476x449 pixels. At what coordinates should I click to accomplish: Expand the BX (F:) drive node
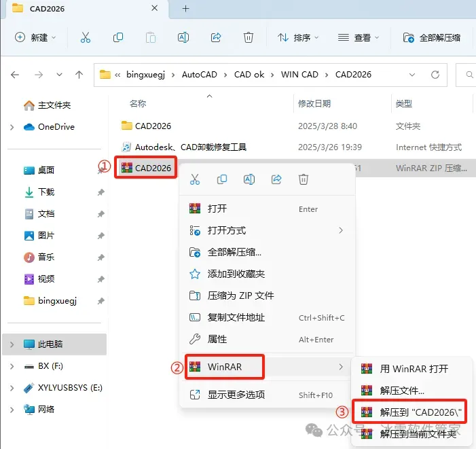[12, 366]
